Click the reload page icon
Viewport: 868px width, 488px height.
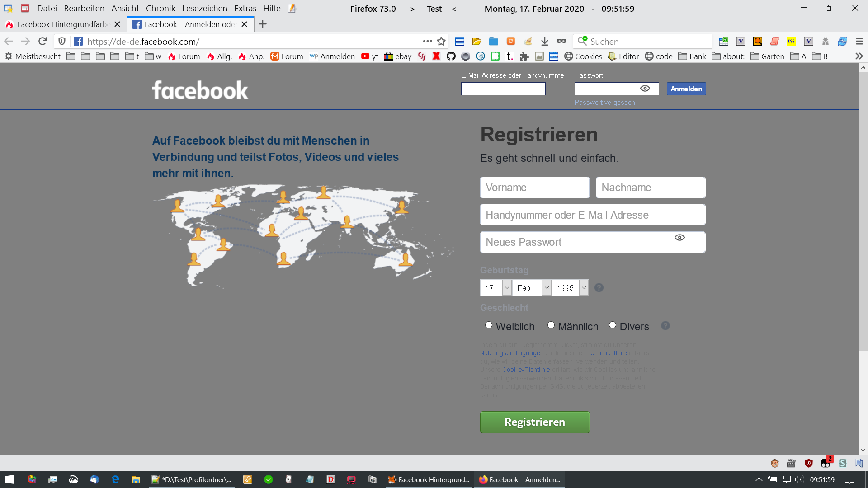42,42
